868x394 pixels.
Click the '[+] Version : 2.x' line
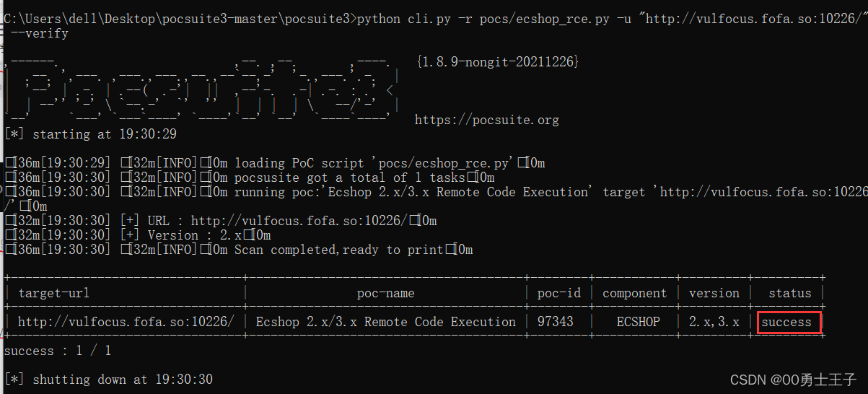point(138,235)
